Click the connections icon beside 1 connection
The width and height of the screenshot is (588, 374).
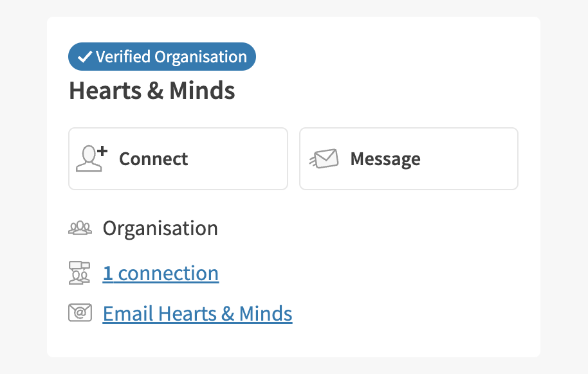click(80, 273)
